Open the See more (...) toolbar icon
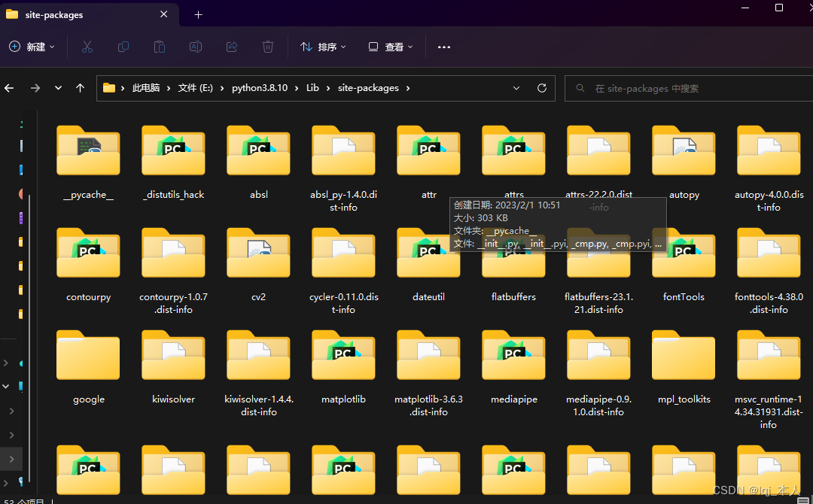Screen dimensions: 813x504 tap(443, 47)
